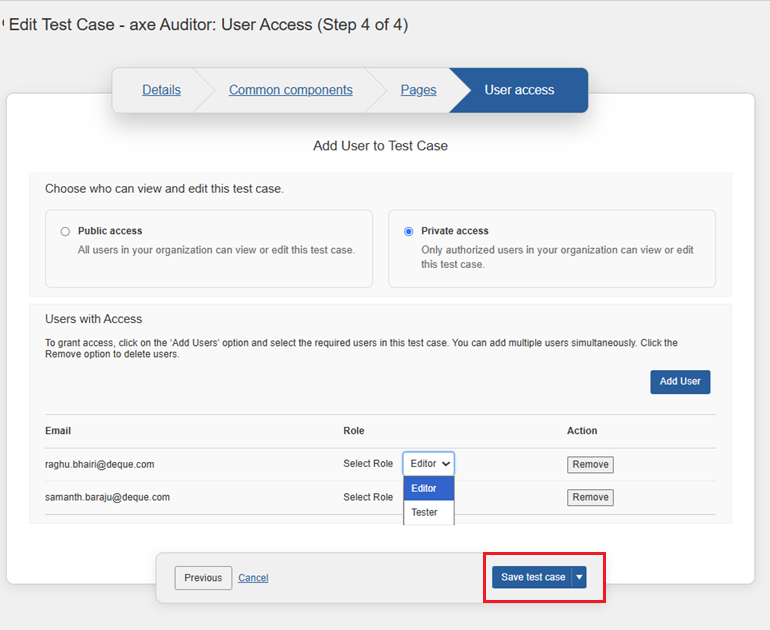Click the Add User button

tap(680, 381)
